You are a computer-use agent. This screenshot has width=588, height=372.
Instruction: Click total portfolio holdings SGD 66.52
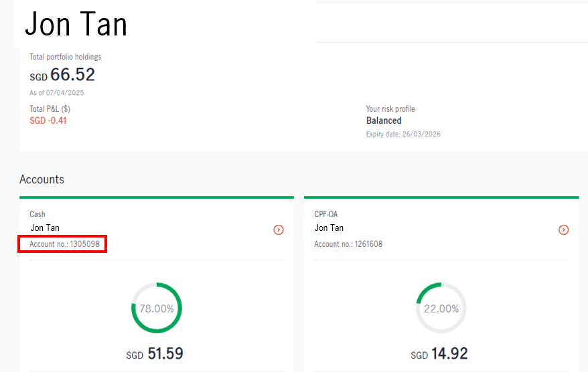(x=62, y=74)
